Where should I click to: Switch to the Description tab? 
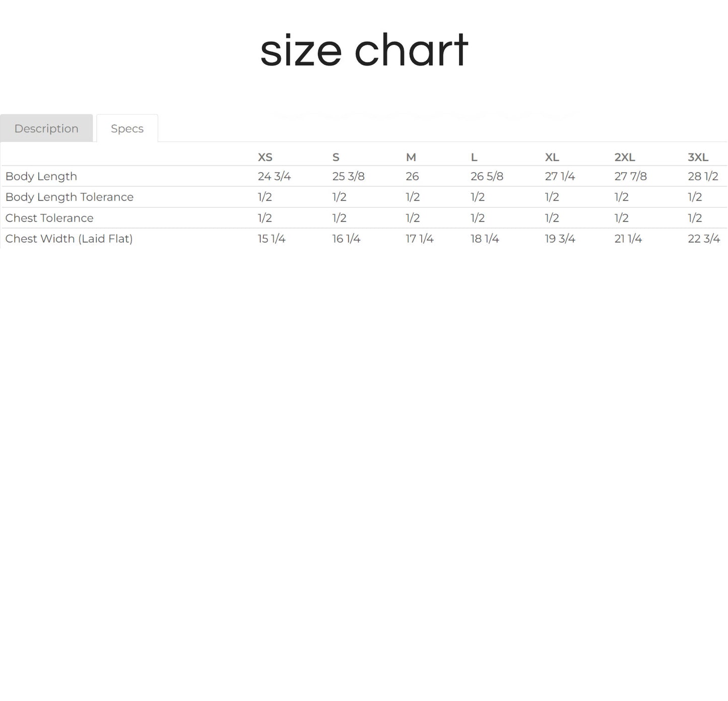click(x=46, y=129)
